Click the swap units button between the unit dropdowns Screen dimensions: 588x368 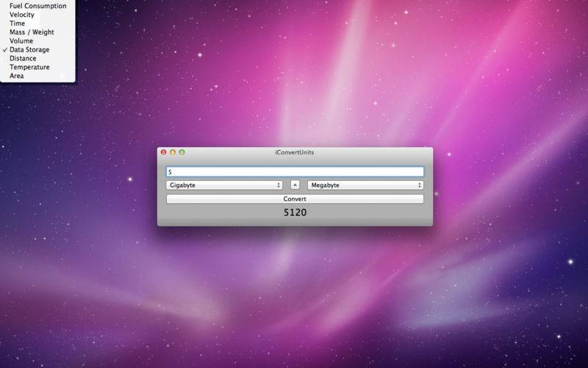(295, 185)
